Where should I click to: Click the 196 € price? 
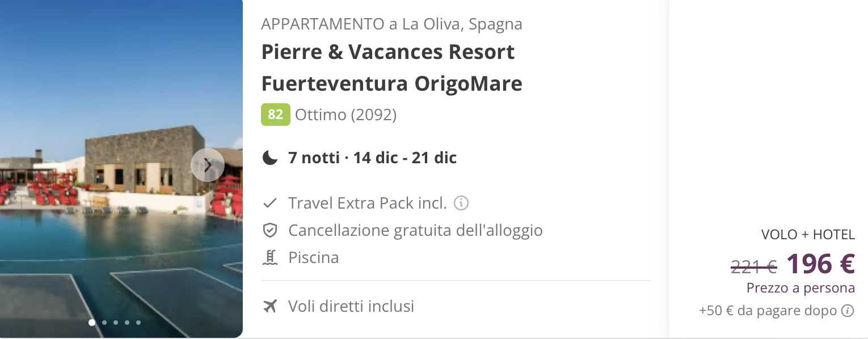coord(820,263)
